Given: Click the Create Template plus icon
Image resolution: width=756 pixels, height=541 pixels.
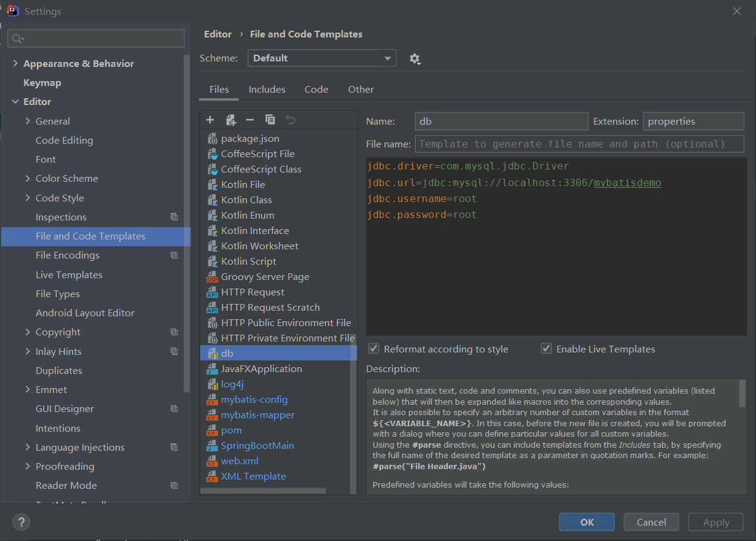Looking at the screenshot, I should [x=210, y=120].
